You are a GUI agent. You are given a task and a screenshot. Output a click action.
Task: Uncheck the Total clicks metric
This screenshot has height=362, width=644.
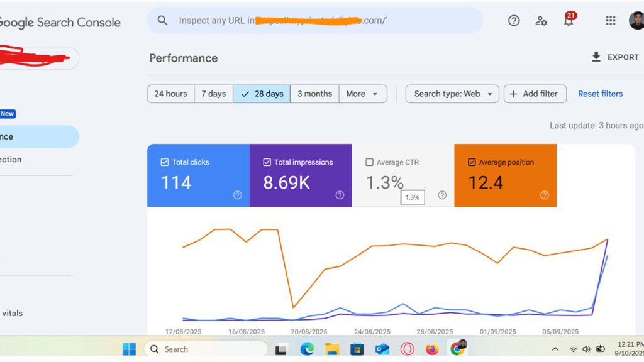[164, 162]
